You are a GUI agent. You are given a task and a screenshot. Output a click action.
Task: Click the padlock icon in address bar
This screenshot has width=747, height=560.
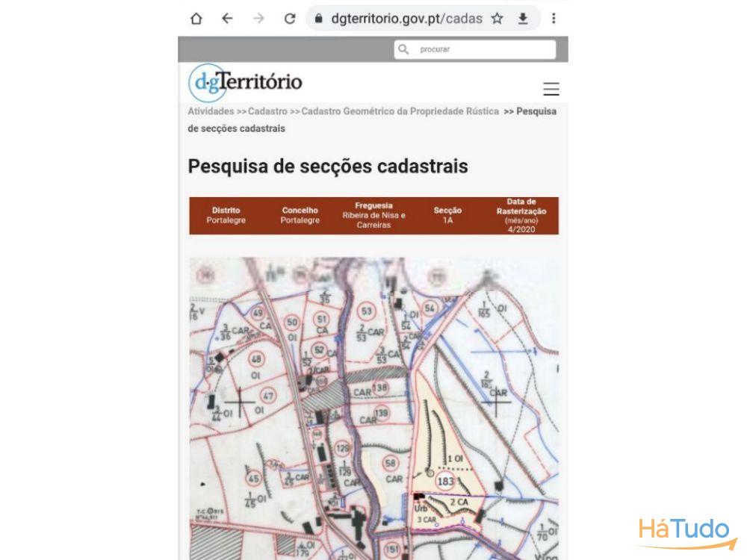(318, 19)
